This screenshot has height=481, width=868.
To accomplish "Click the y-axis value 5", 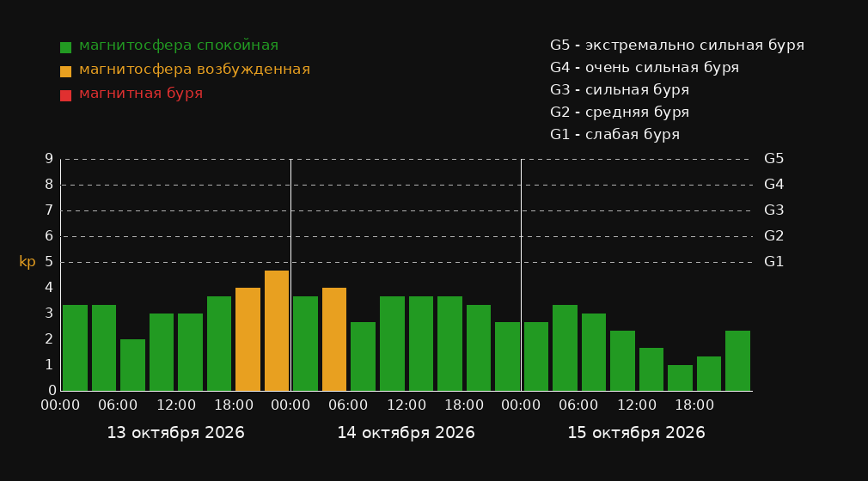I will click(49, 262).
